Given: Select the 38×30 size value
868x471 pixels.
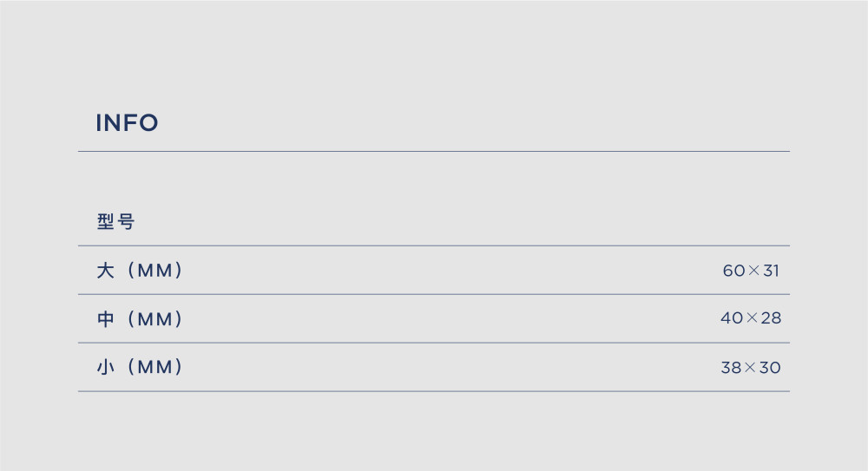Looking at the screenshot, I should coord(751,368).
